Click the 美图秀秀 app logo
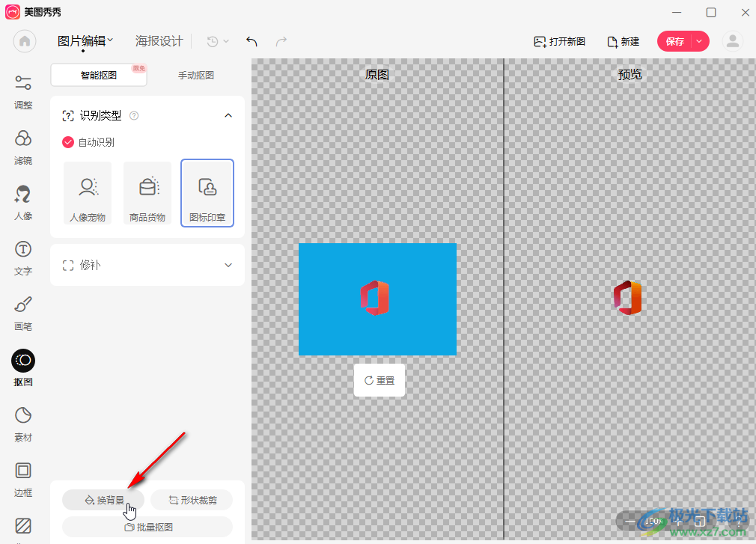This screenshot has height=544, width=756. point(13,12)
